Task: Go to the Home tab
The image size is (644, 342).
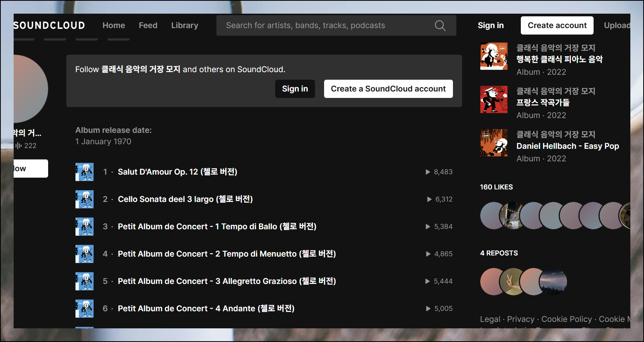Action: coord(114,25)
